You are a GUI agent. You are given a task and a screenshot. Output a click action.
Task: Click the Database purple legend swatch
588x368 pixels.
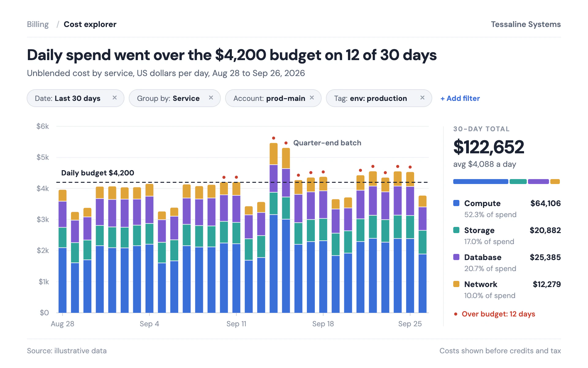point(456,257)
